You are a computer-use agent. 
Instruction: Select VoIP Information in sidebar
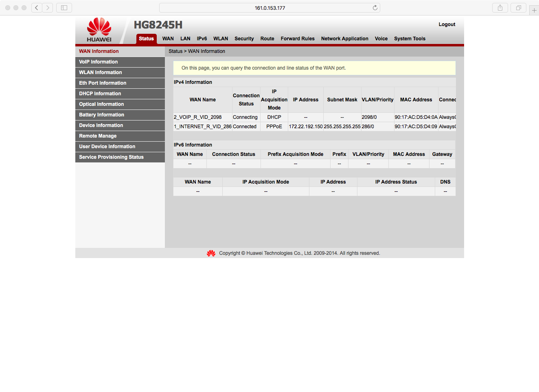tap(99, 62)
